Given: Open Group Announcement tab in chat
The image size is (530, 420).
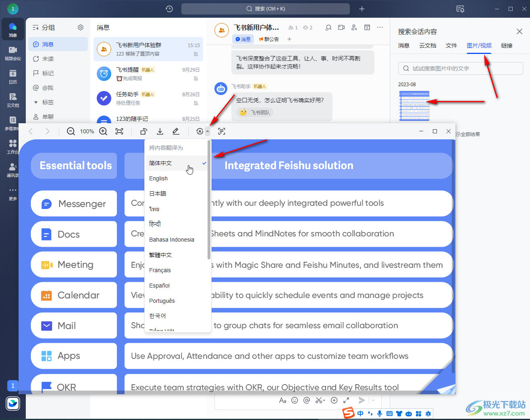Looking at the screenshot, I should [269, 39].
